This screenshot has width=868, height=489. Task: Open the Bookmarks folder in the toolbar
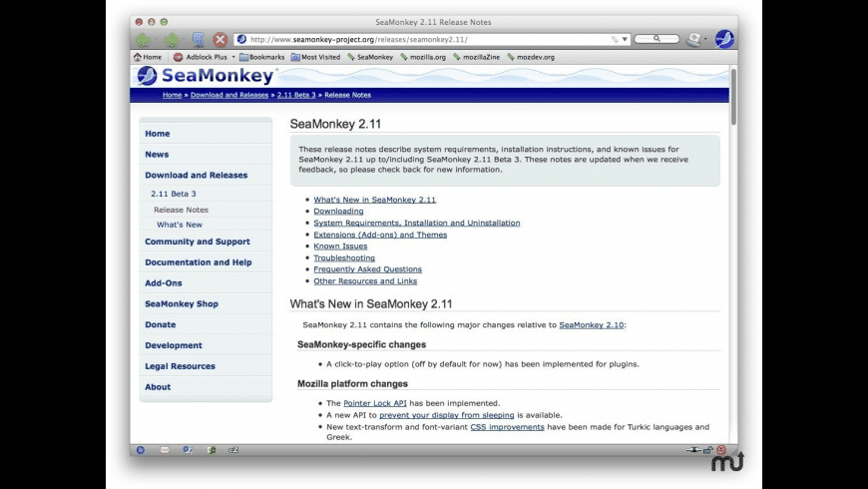tap(261, 57)
